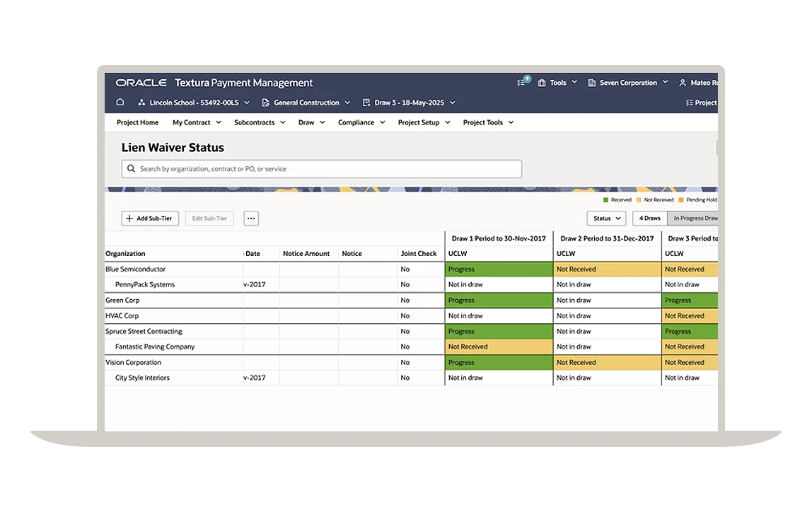Click the home icon in header
This screenshot has width=812, height=512.
pos(120,103)
